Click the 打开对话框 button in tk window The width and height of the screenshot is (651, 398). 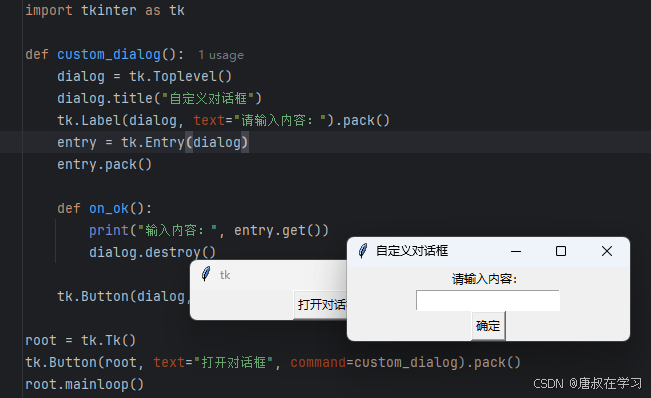320,305
